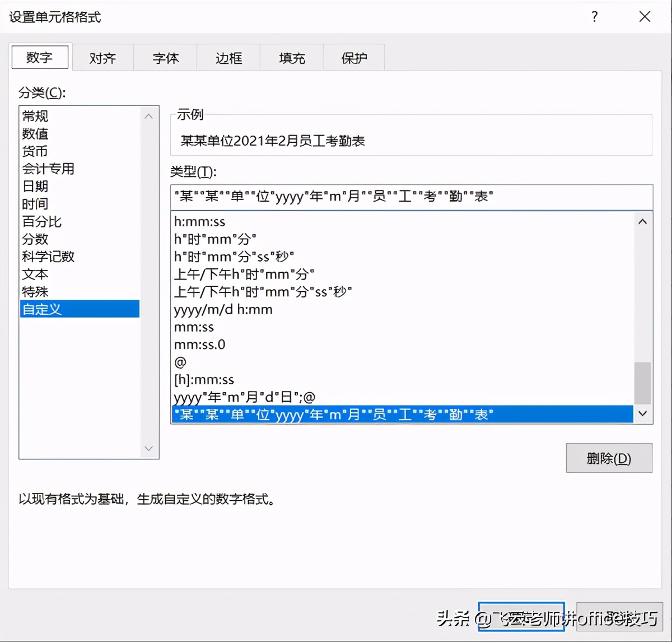The image size is (672, 642).
Task: Open the 字体 tab
Action: (165, 57)
